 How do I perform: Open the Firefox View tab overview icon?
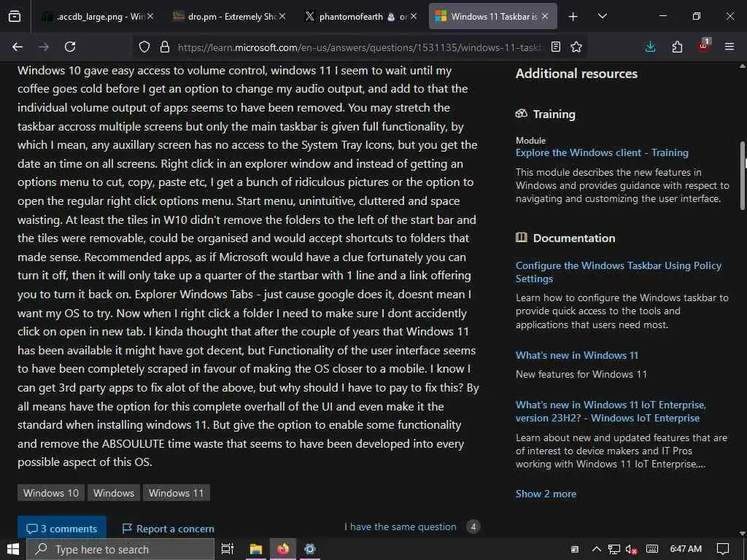15,16
